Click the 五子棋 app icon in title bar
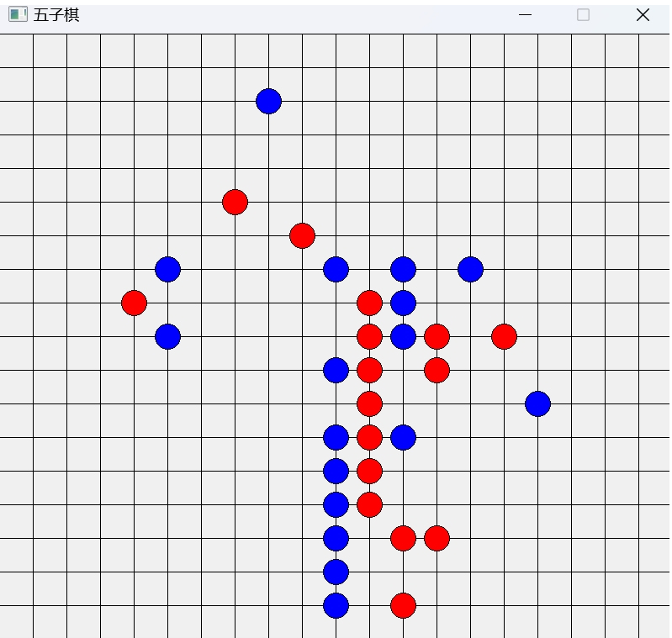Viewport: 672px width, 638px height. [x=17, y=15]
